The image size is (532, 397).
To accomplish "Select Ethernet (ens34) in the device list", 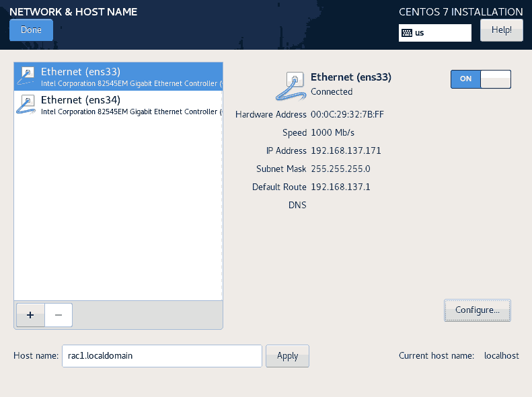I will tap(118, 105).
